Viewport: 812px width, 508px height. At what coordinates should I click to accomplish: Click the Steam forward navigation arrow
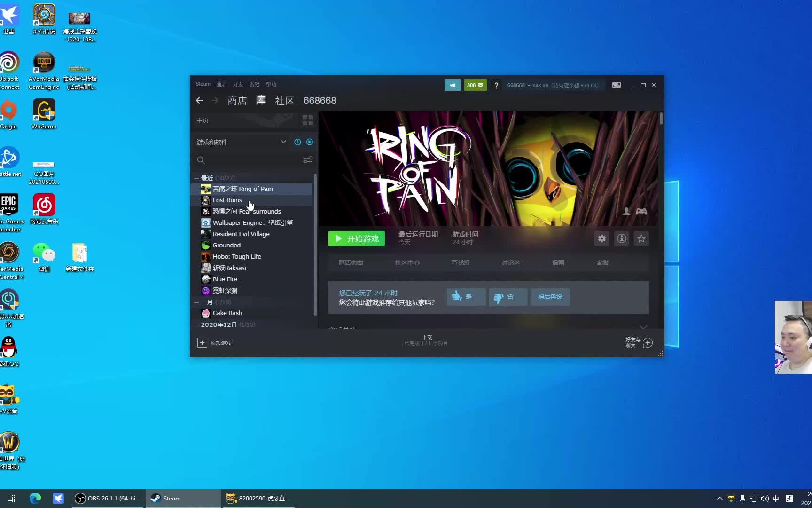[x=215, y=101]
